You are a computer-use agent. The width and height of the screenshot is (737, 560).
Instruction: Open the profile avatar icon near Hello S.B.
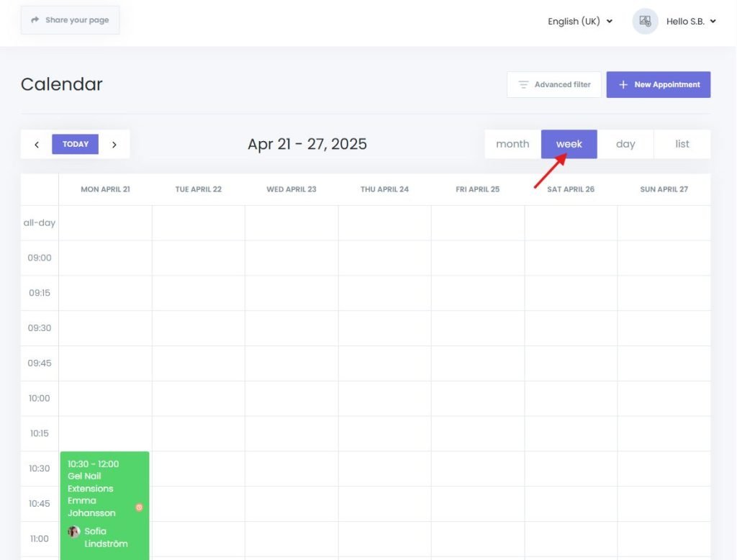[645, 21]
